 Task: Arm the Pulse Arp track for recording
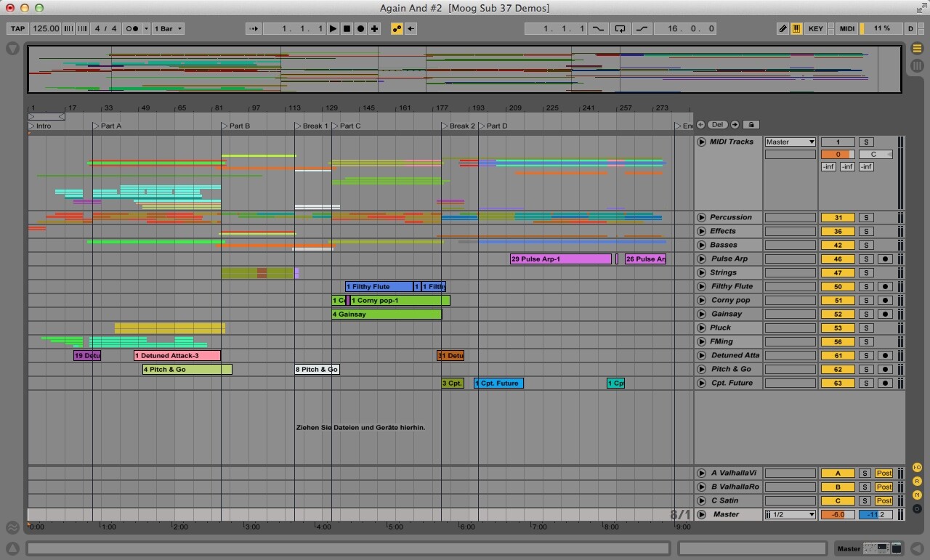tap(884, 259)
